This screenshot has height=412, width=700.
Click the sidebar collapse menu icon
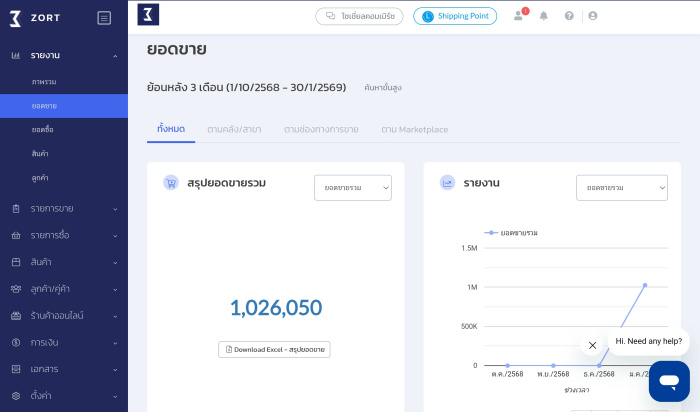coord(104,17)
